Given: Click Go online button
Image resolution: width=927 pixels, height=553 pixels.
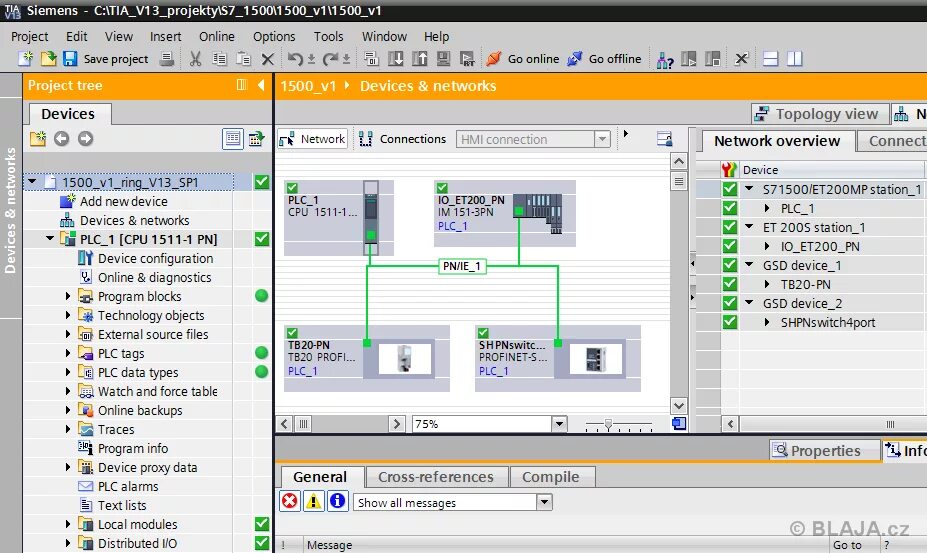Looking at the screenshot, I should 523,59.
